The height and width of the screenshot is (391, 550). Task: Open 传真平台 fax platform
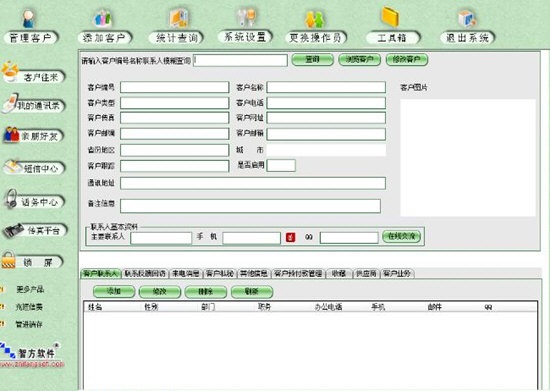[35, 230]
